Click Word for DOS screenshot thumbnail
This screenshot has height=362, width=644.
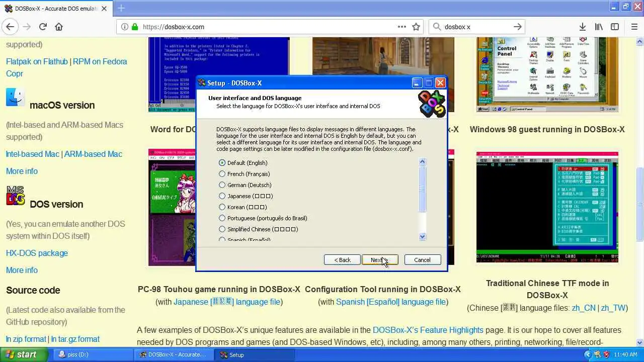(x=219, y=74)
